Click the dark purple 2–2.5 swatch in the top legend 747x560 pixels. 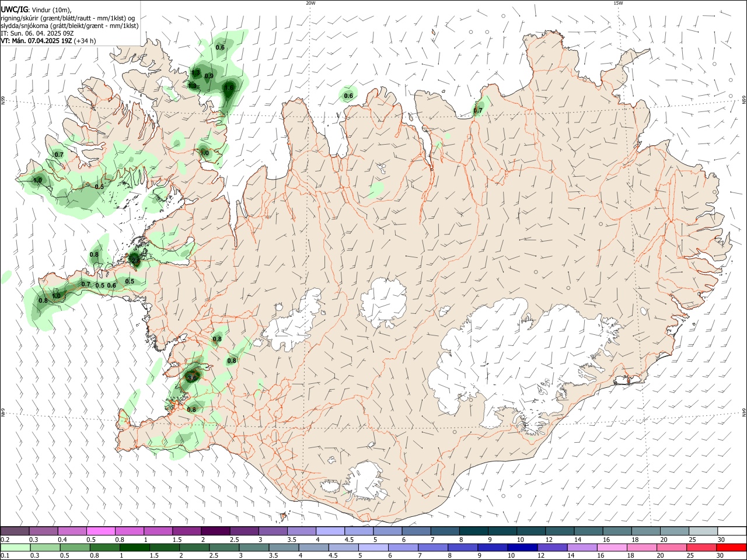click(216, 531)
